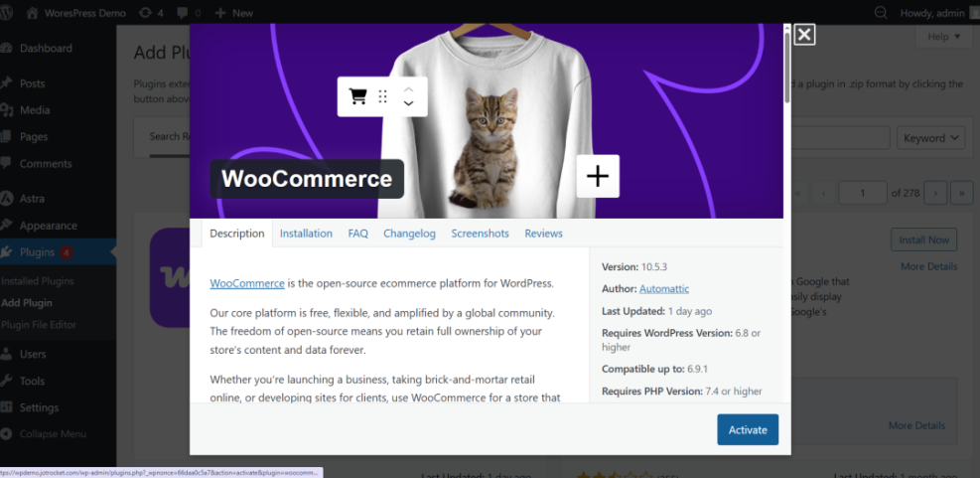Switch to the FAQ tab
Viewport: 980px width, 478px height.
click(x=358, y=234)
